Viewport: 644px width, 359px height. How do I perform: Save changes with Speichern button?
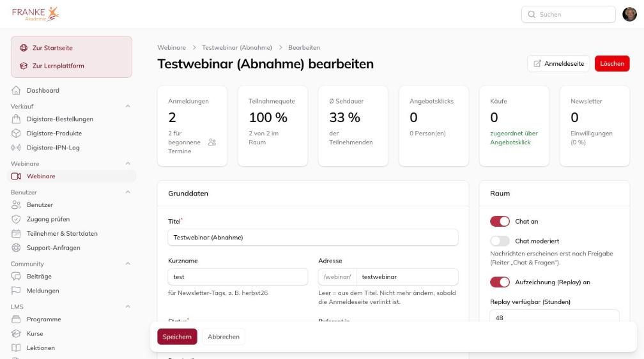(x=177, y=337)
